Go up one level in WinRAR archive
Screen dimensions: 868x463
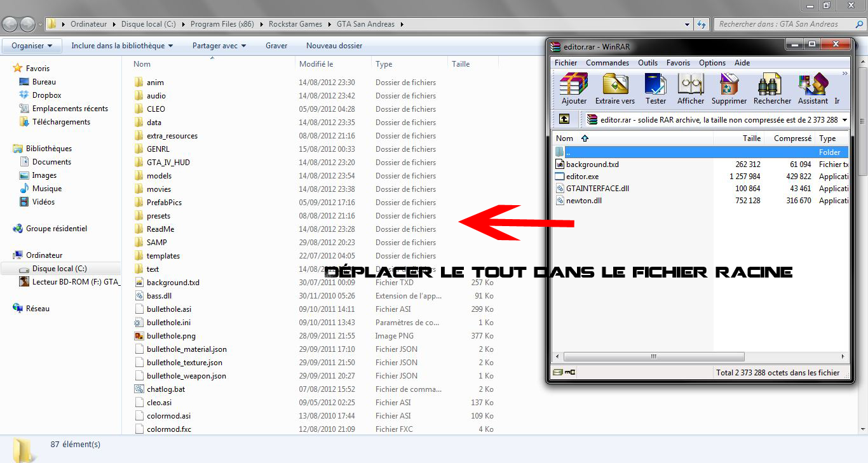pos(564,119)
